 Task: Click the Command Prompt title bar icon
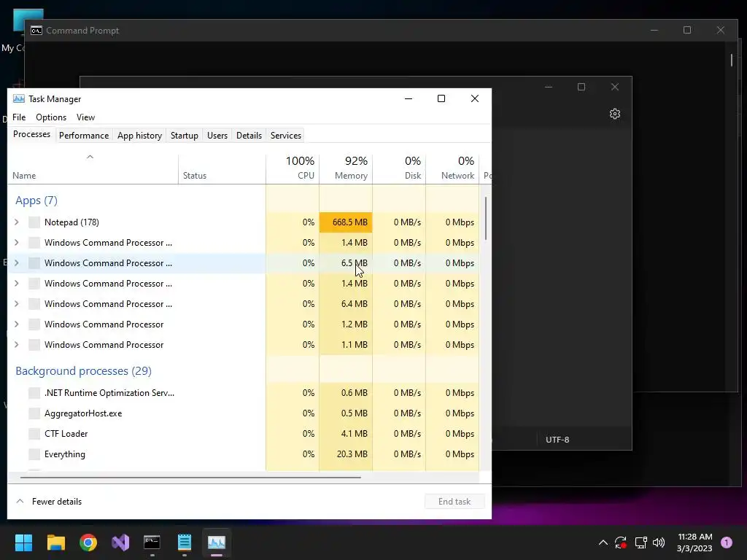tap(36, 31)
